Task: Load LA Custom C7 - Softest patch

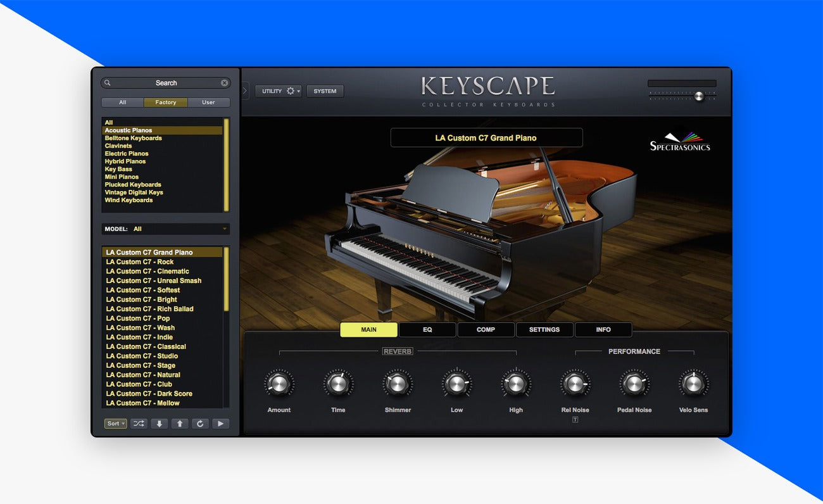Action: (x=163, y=290)
